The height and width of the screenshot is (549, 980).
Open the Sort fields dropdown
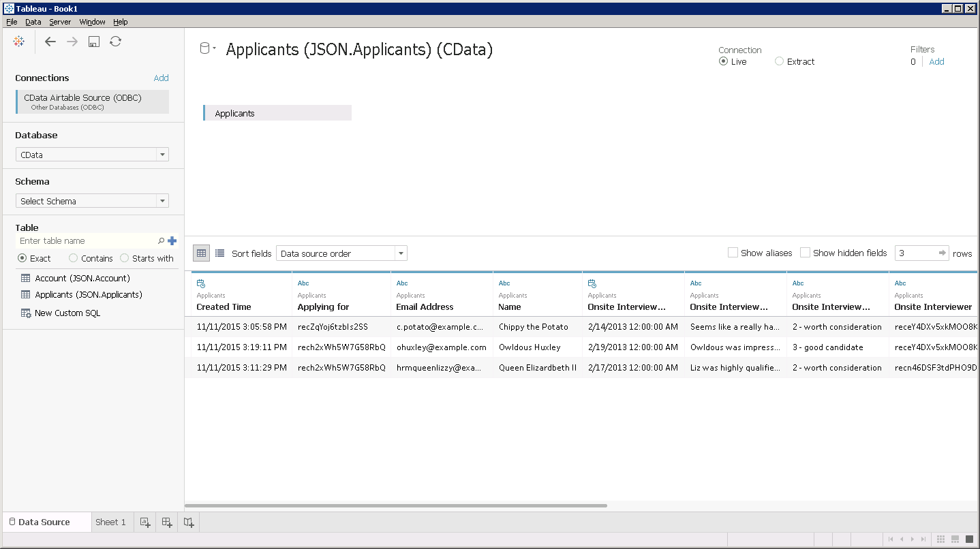coord(341,253)
